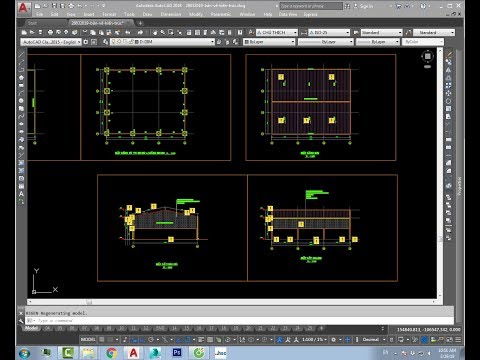Image resolution: width=480 pixels, height=360 pixels.
Task: Open the text style dropdown CHU THICH
Action: [277, 32]
